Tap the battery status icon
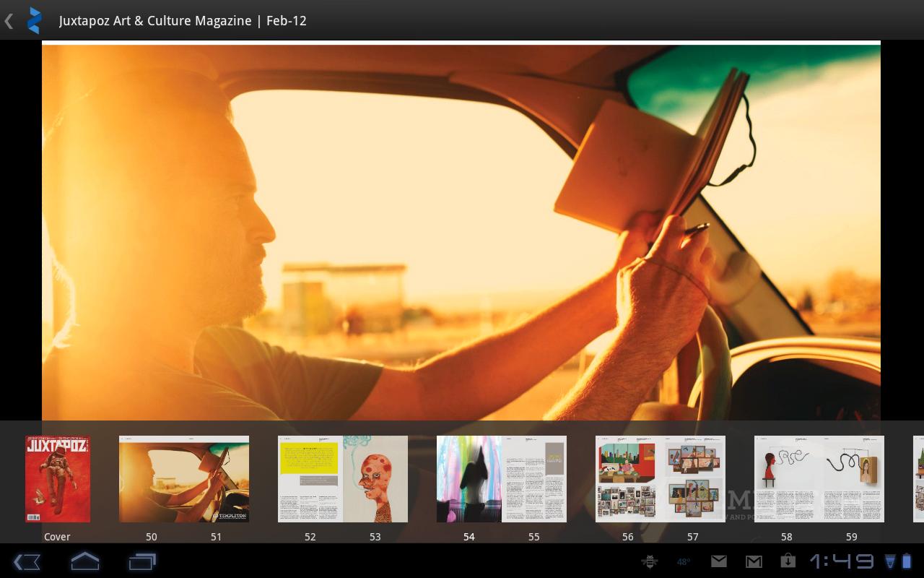Screen dimensions: 924x578 [x=907, y=561]
